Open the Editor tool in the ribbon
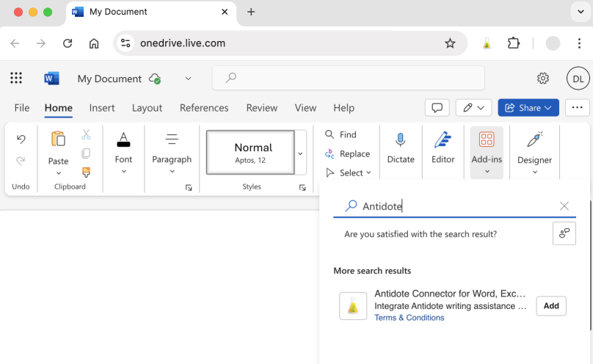Image resolution: width=593 pixels, height=364 pixels. [443, 140]
